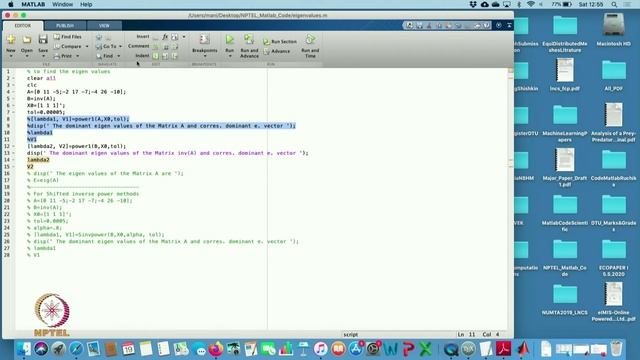Click the insert function fx icon
Image resolution: width=640 pixels, height=360 pixels.
tap(165, 37)
